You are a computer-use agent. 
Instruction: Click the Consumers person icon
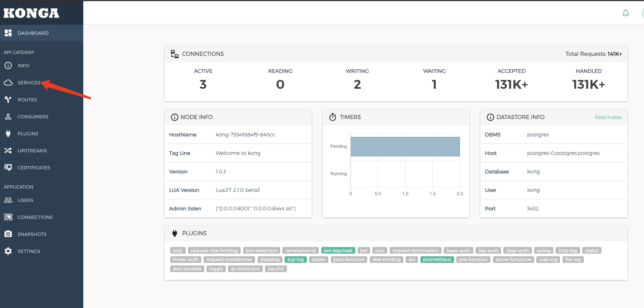click(x=8, y=116)
